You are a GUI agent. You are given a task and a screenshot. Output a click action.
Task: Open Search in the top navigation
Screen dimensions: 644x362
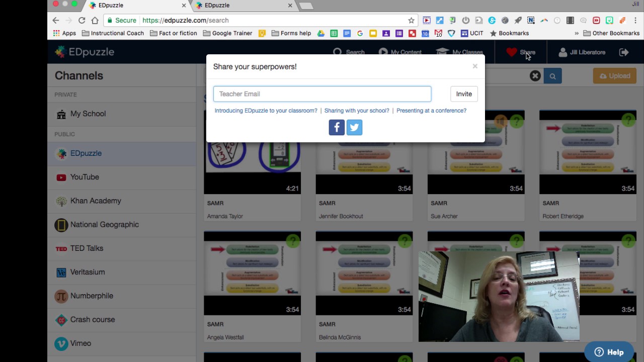[x=349, y=52]
